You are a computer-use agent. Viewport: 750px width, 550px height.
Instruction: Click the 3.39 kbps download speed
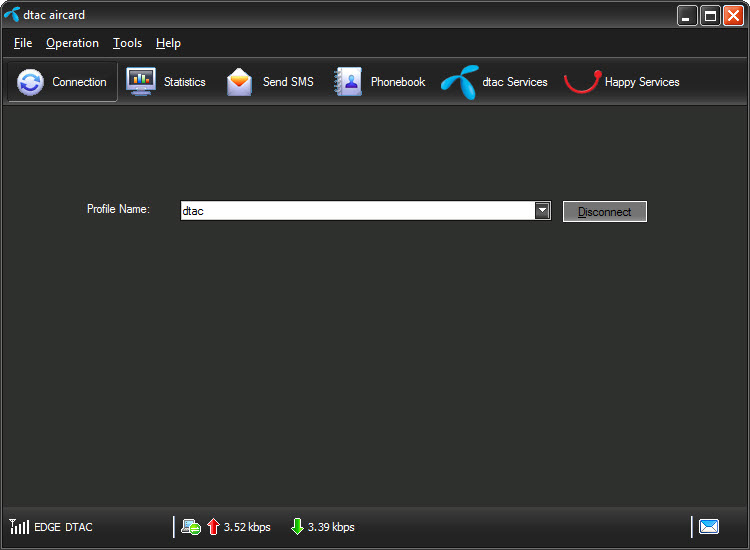point(331,527)
